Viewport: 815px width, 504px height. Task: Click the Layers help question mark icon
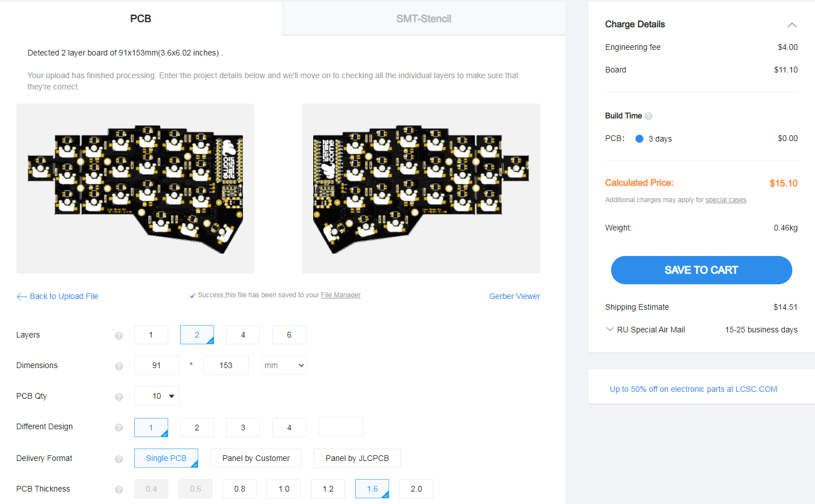click(x=119, y=336)
